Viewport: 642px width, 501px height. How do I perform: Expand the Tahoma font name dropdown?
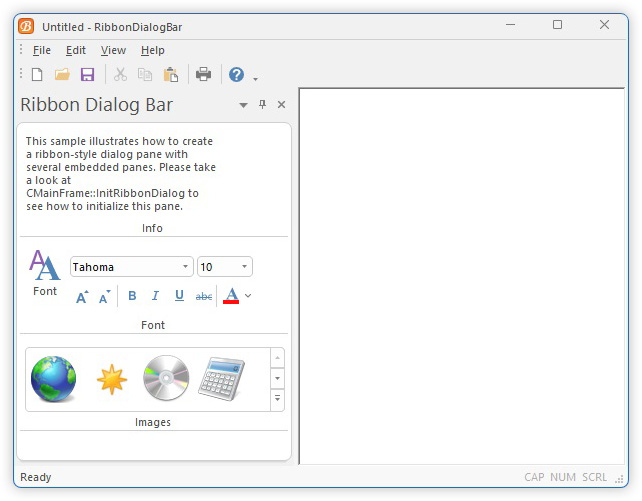[186, 267]
